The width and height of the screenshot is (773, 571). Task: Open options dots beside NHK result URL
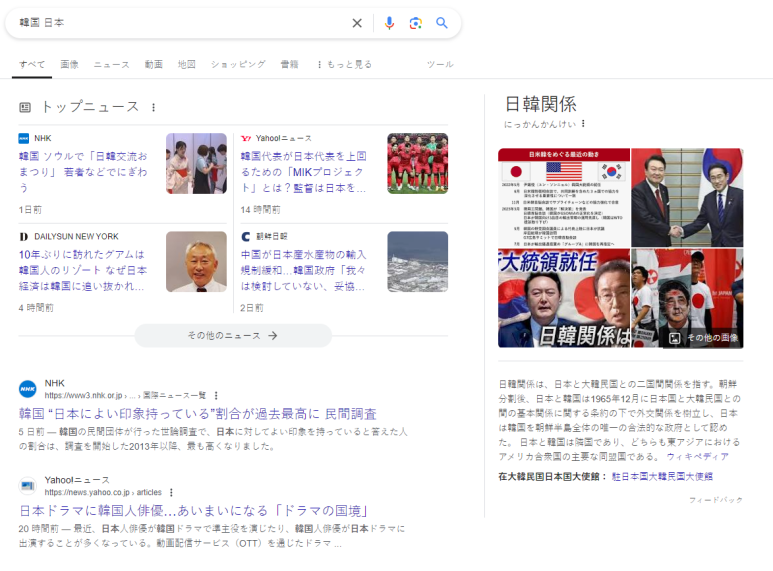[216, 395]
